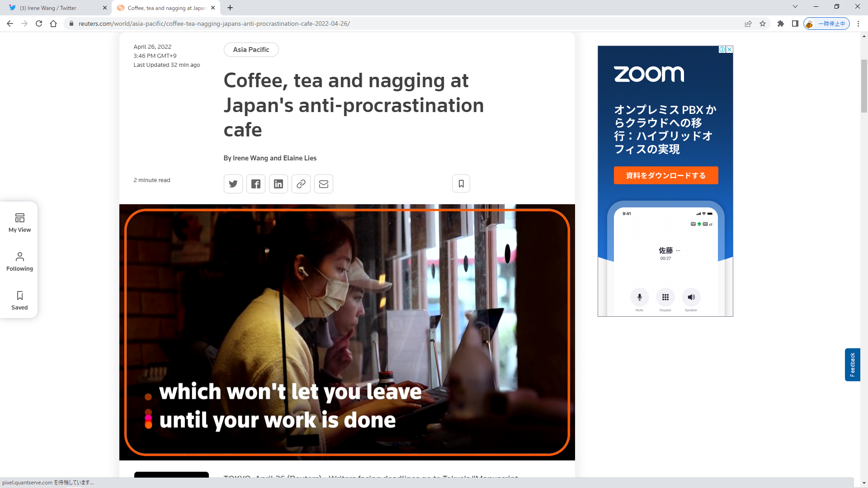Toggle browser side panel
The height and width of the screenshot is (488, 868).
(x=795, y=23)
